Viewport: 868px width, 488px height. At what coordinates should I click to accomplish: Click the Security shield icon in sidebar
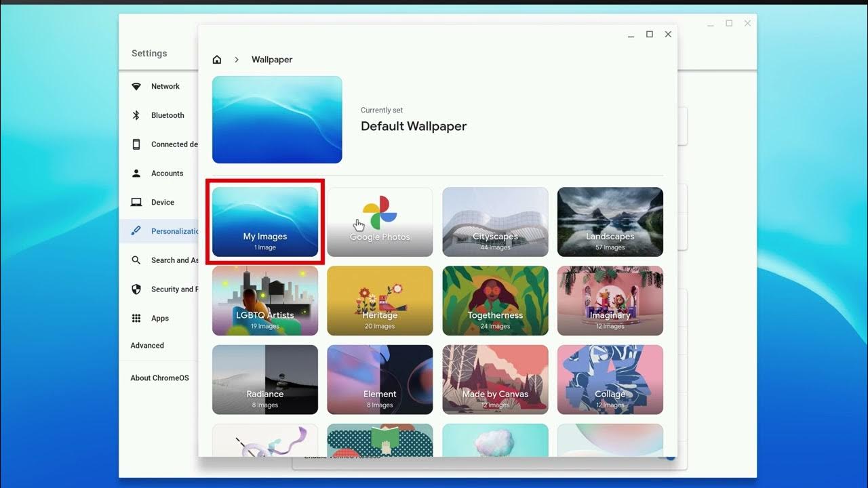(x=136, y=289)
